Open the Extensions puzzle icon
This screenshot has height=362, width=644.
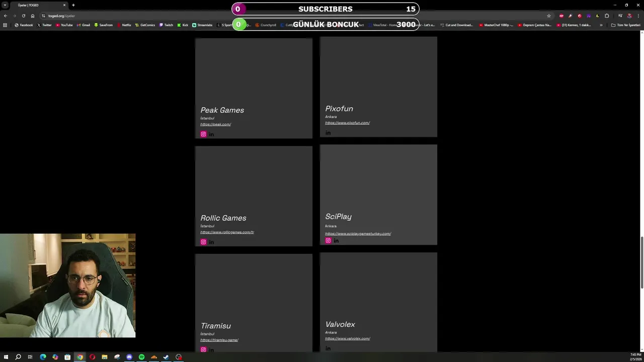coord(607,16)
